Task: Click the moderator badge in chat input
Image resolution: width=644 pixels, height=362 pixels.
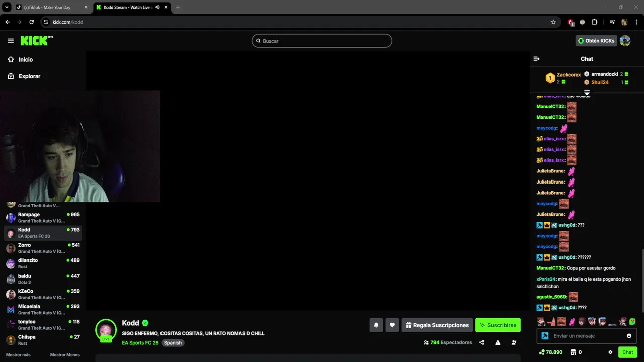Action: point(544,336)
